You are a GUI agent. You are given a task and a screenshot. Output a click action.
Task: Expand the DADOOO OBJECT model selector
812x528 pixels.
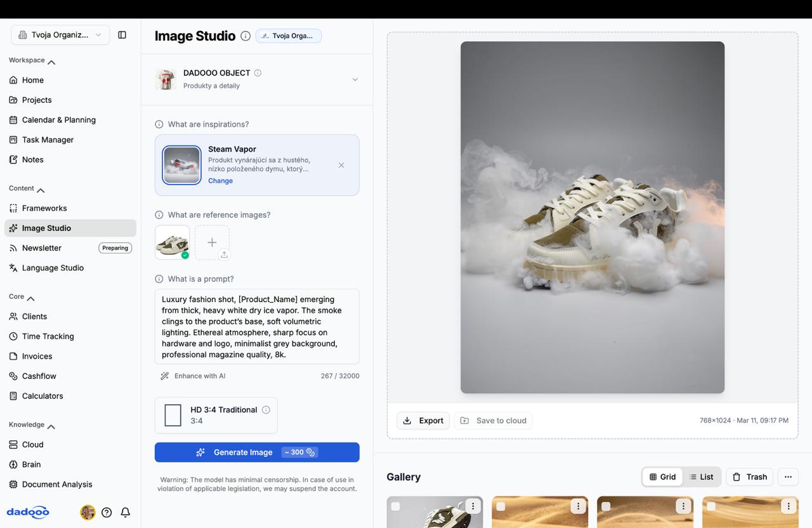point(355,79)
